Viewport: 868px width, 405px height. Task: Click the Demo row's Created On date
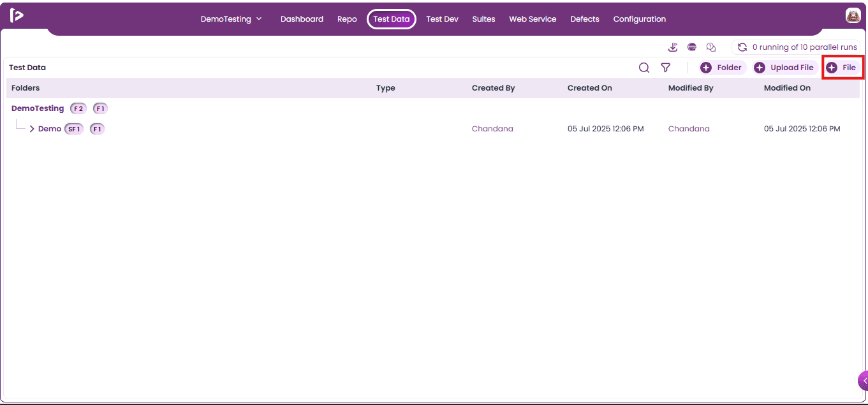(x=606, y=129)
